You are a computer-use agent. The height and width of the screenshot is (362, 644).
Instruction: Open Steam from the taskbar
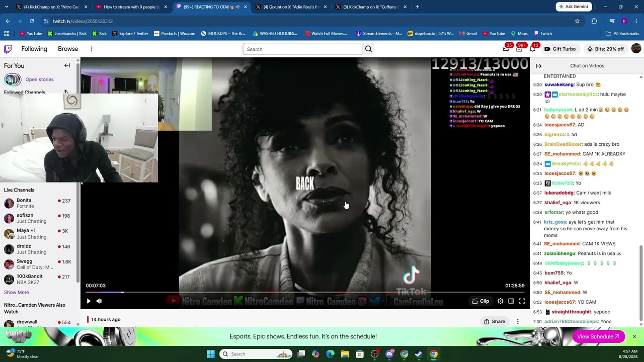pos(419,354)
